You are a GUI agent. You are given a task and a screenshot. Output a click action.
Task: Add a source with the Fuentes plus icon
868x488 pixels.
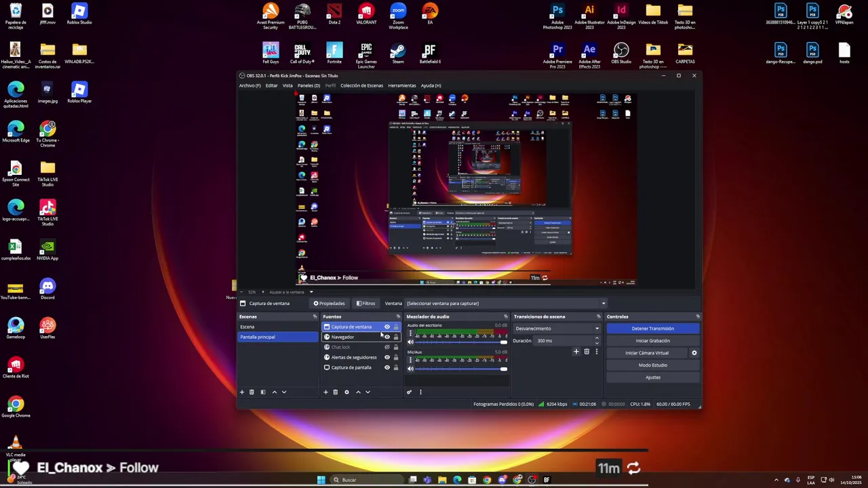[x=325, y=392]
